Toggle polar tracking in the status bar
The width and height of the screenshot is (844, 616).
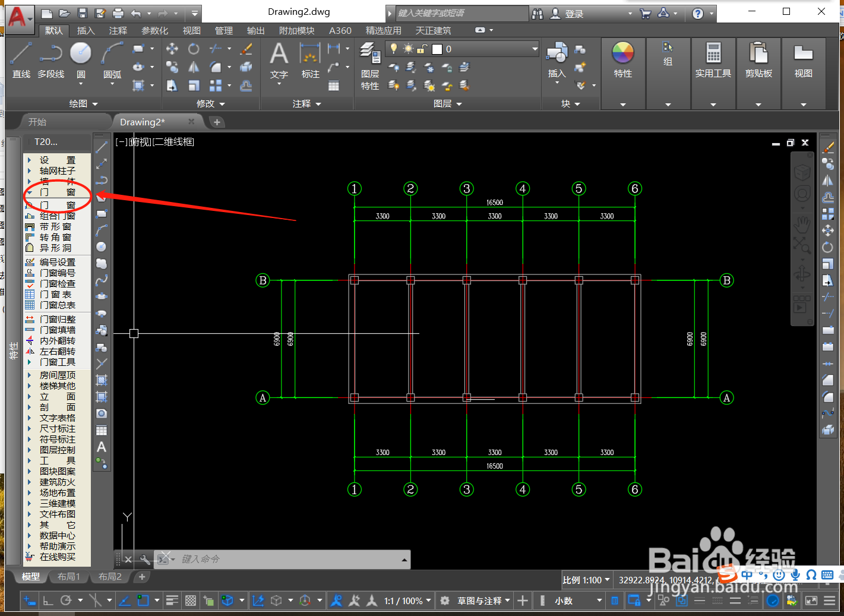[x=66, y=601]
